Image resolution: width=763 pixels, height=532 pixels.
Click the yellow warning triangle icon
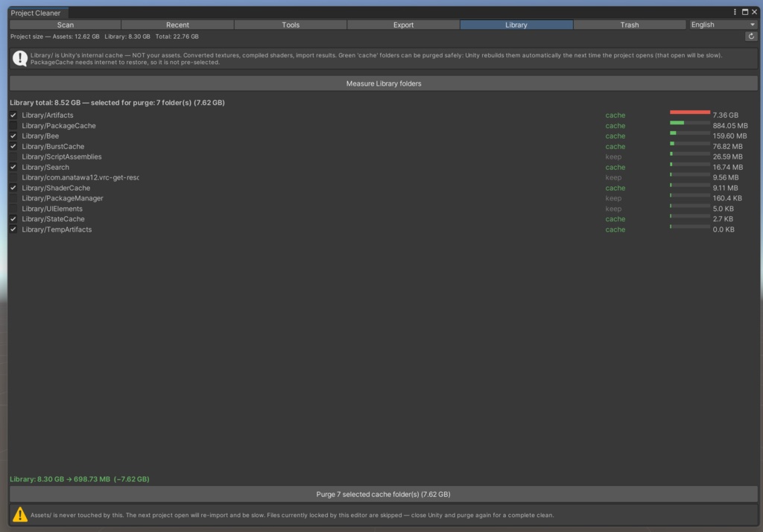[x=20, y=514]
